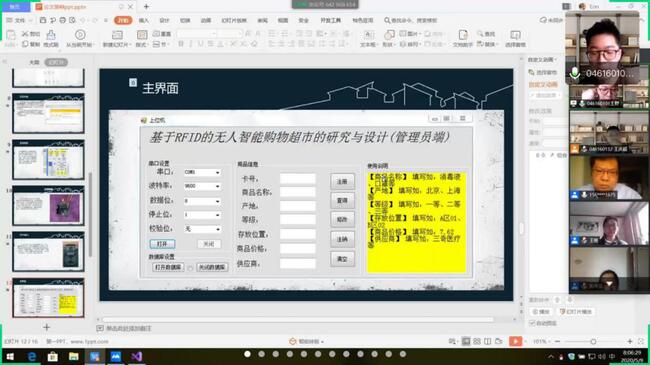Click the orange slideshow play button in status bar
Viewport: 650px width, 365px height.
(515, 341)
